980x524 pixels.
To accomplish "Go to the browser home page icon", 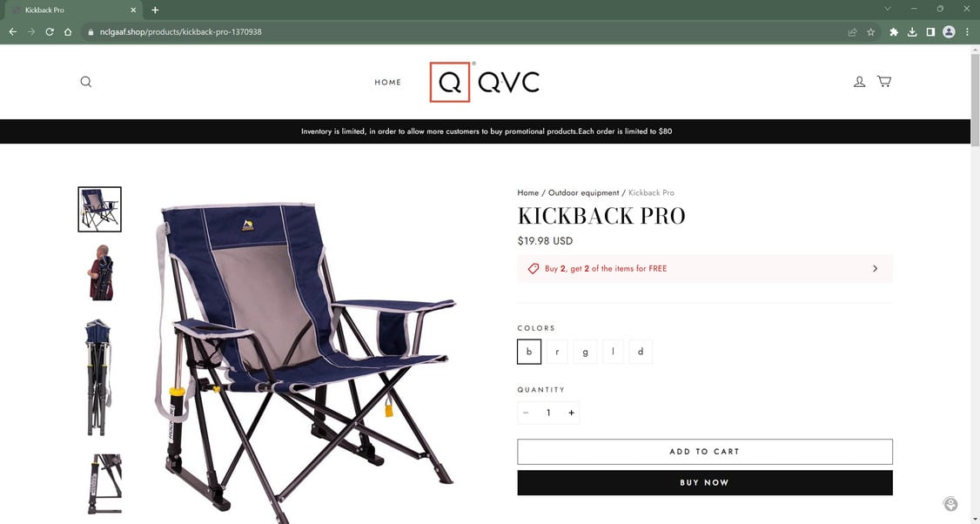I will (x=68, y=32).
